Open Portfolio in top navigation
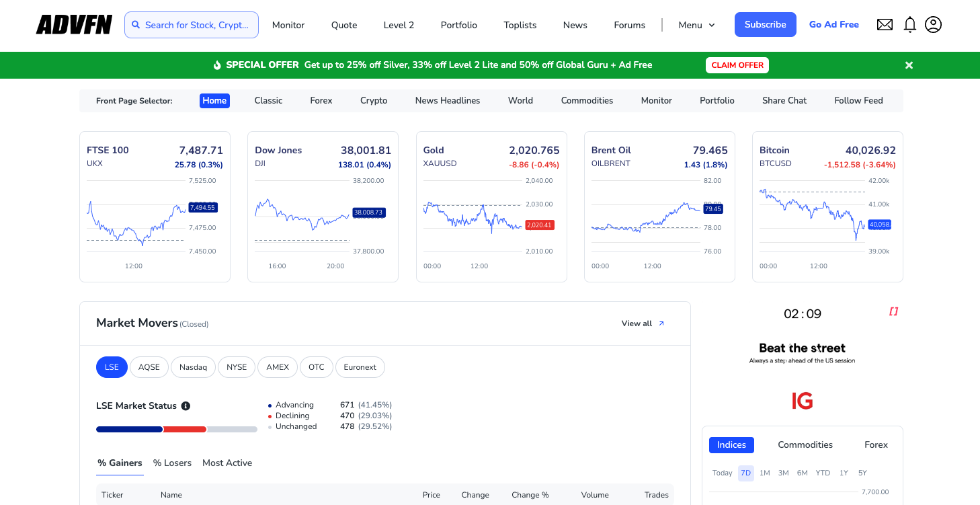The image size is (980, 505). [459, 25]
